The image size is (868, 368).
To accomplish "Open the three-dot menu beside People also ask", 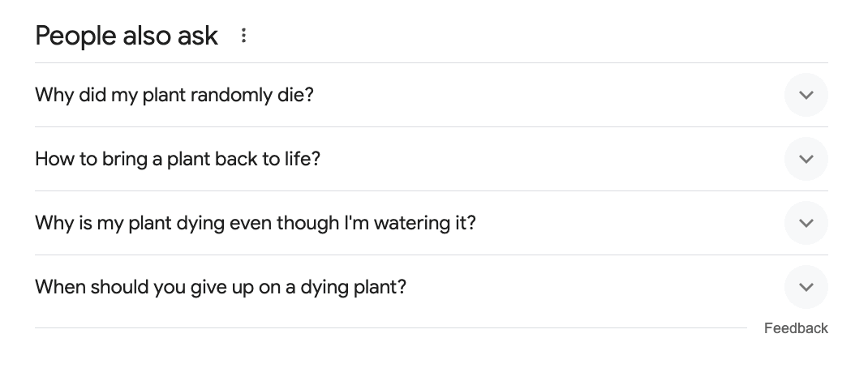I will coord(243,36).
